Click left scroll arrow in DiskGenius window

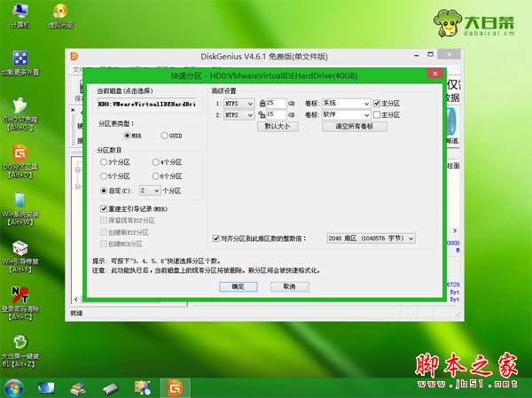76,300
